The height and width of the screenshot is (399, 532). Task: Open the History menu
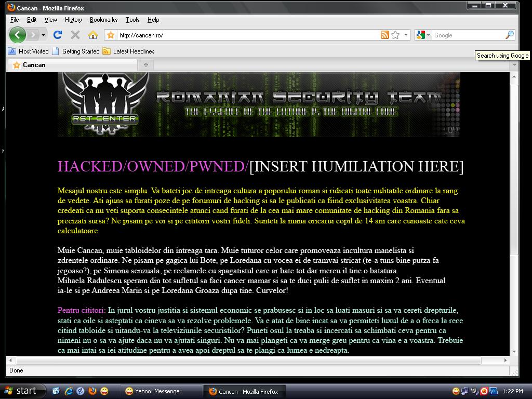[x=73, y=20]
